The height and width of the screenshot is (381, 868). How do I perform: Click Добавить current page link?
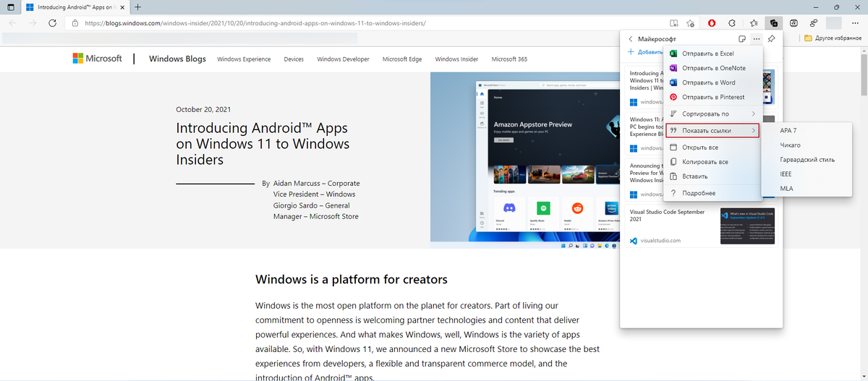[x=644, y=52]
